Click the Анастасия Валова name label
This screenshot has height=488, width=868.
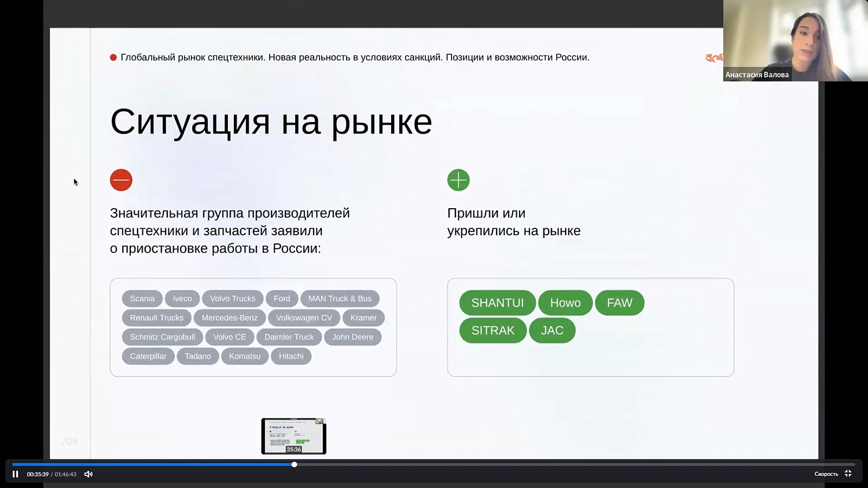(x=757, y=75)
